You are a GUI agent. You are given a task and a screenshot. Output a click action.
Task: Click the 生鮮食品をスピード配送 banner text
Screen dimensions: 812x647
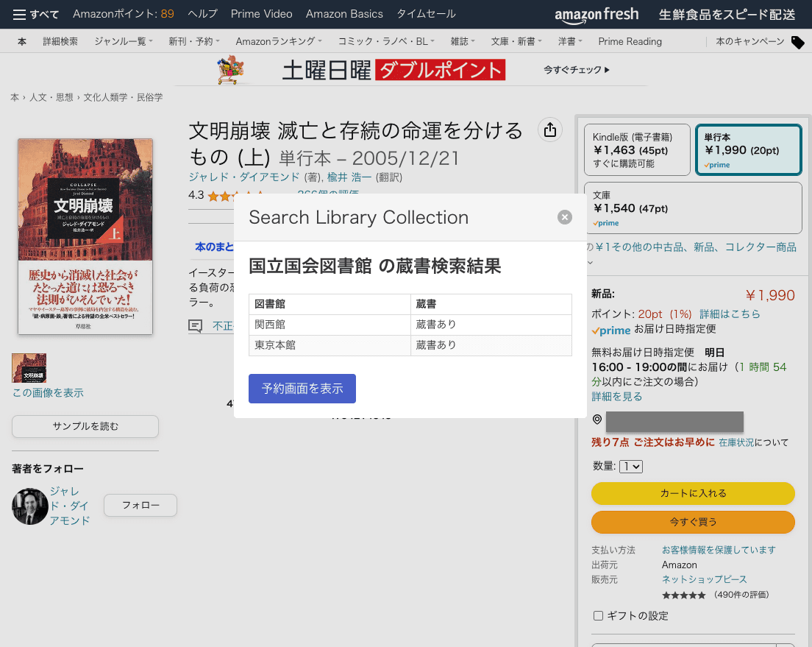727,15
